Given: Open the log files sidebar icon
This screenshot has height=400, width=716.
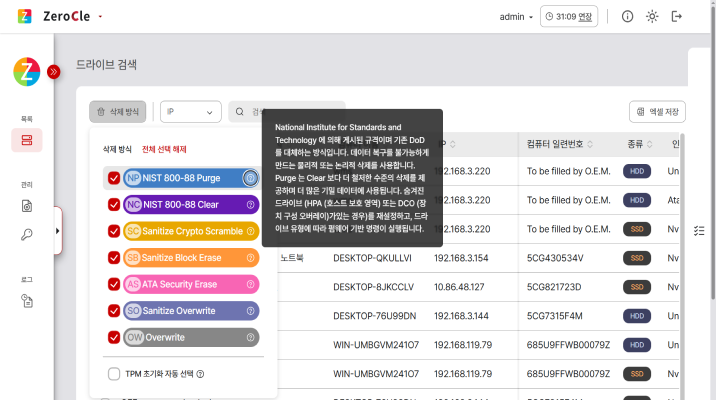Looking at the screenshot, I should pyautogui.click(x=27, y=301).
